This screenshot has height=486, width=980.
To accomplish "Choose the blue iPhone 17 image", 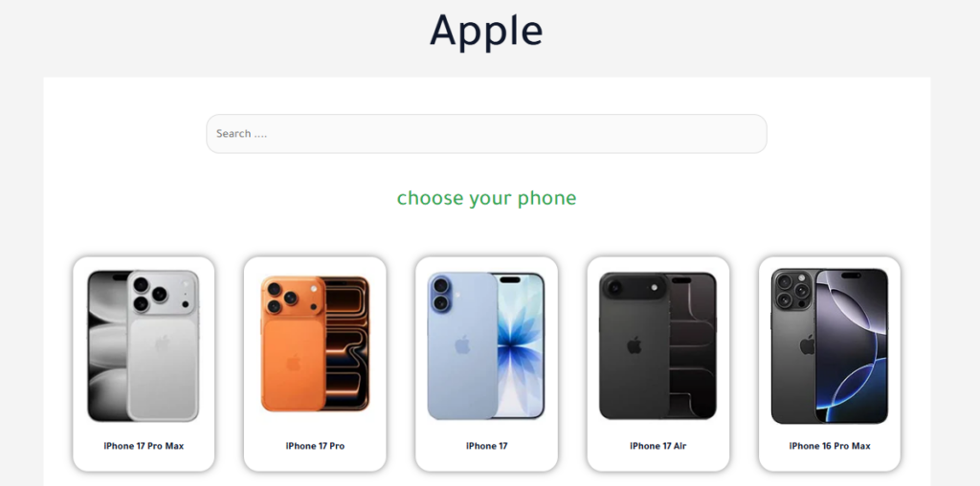I will pyautogui.click(x=486, y=346).
